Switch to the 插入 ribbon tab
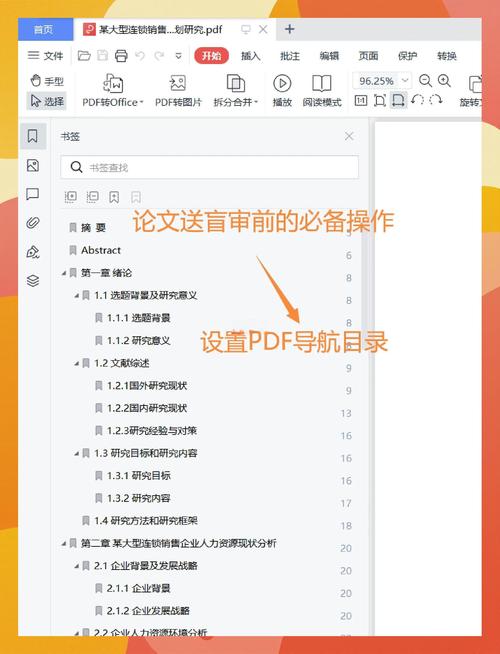Viewport: 500px width, 654px height. tap(251, 56)
